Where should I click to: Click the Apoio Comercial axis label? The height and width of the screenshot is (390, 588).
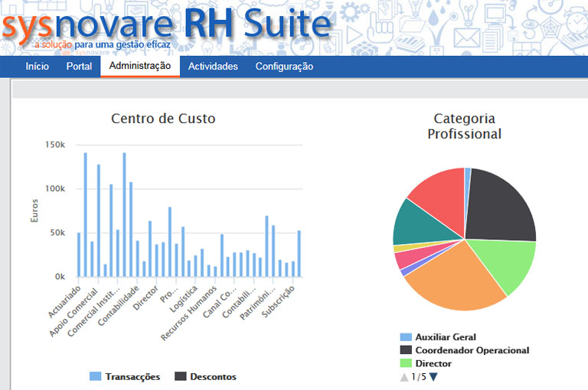pyautogui.click(x=73, y=313)
